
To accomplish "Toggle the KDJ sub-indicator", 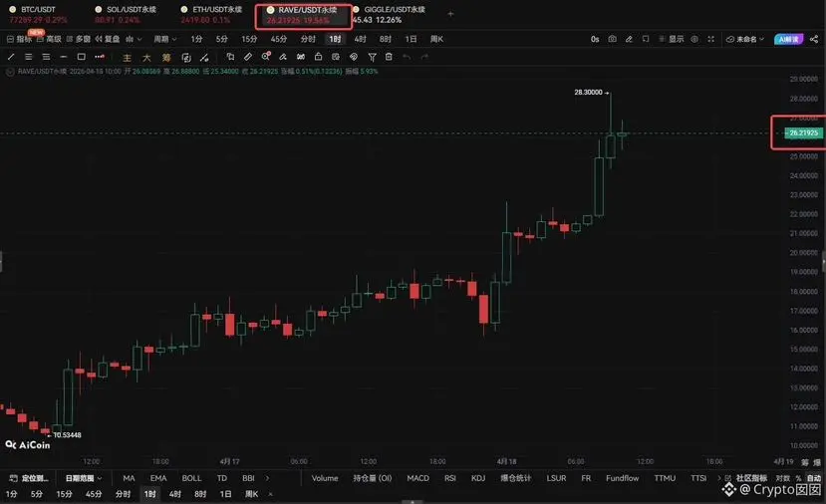I will coord(478,478).
